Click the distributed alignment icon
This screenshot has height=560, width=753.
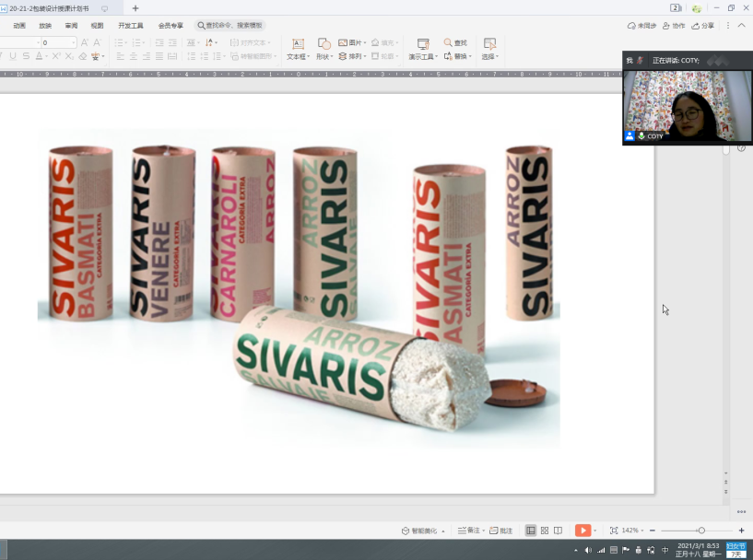(x=172, y=56)
